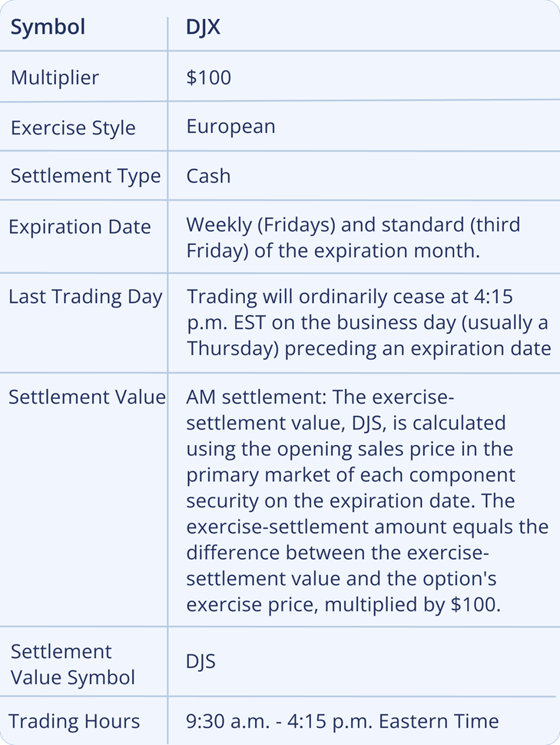Screen dimensions: 560x745
Task: Click the Cash settlement type value
Action: (x=208, y=175)
